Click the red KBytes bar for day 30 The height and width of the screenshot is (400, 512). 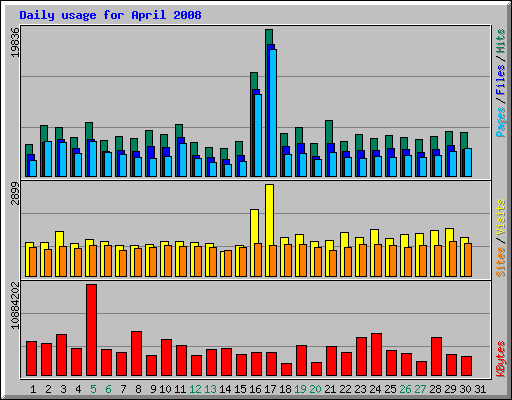click(x=467, y=366)
